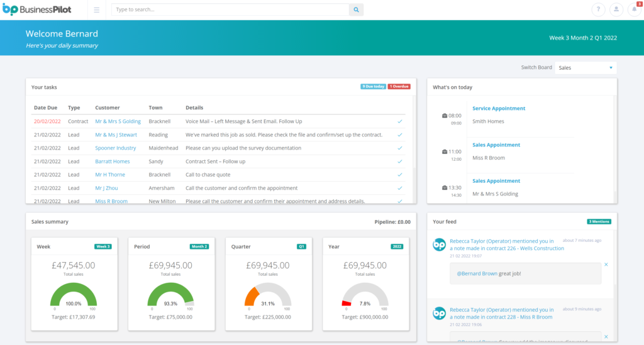
Task: Open the 08:00 Service Appointment link
Action: coord(498,109)
